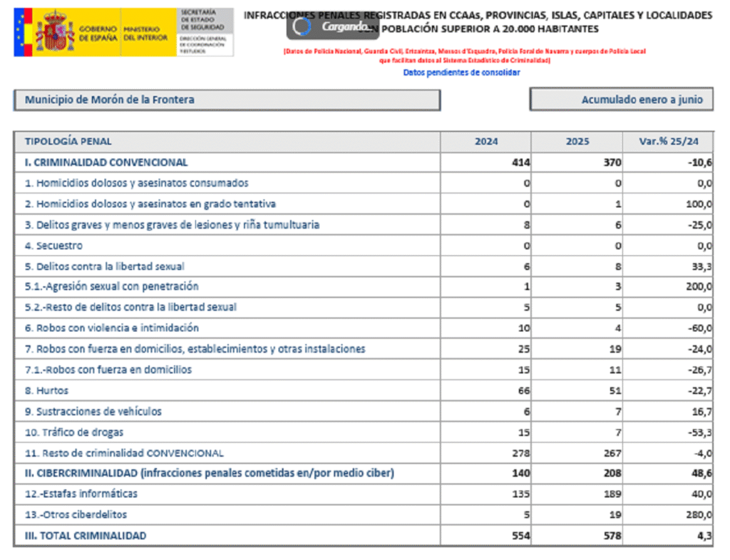Click the 10. Tráfico de drogas row label
The image size is (730, 560).
click(x=74, y=432)
